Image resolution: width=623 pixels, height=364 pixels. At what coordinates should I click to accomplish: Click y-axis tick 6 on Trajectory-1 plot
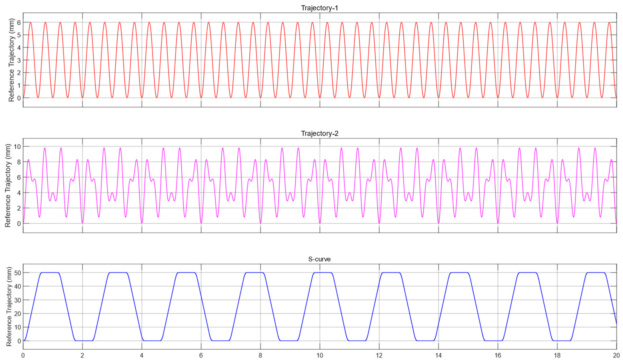[x=19, y=23]
